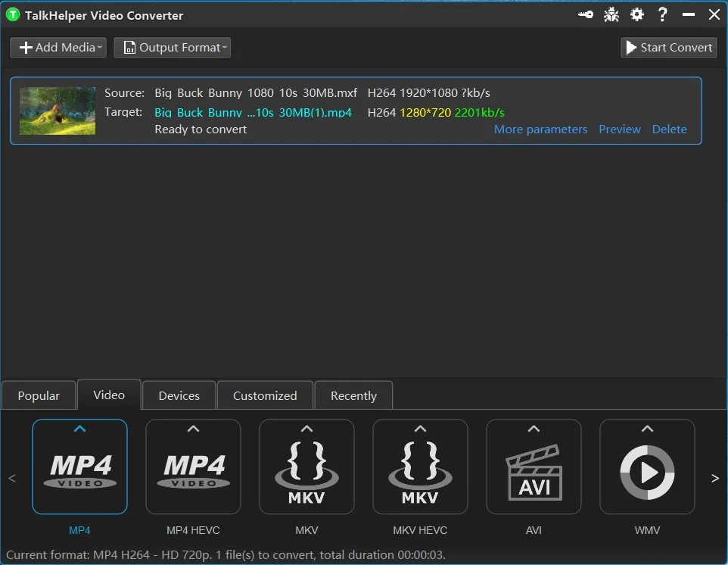Switch to the Customized tab

point(265,395)
